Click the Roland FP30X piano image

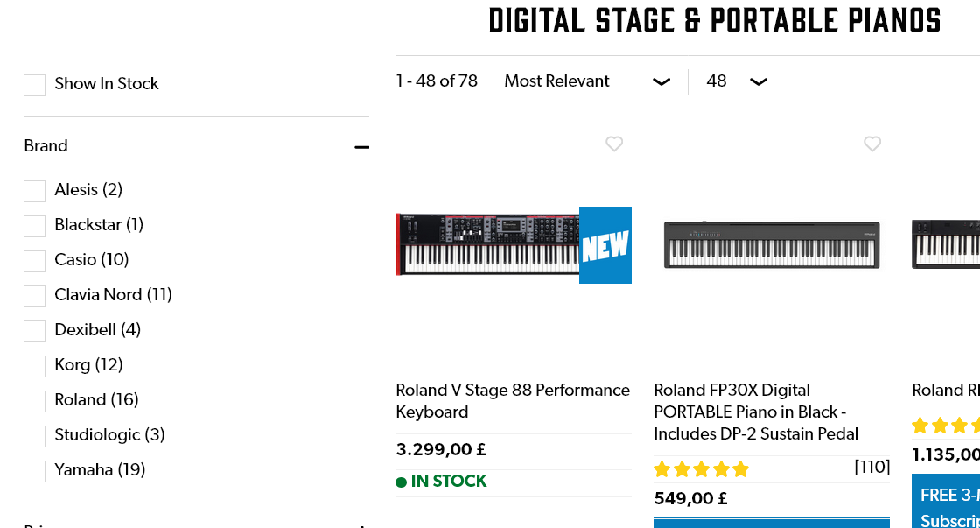pyautogui.click(x=771, y=244)
